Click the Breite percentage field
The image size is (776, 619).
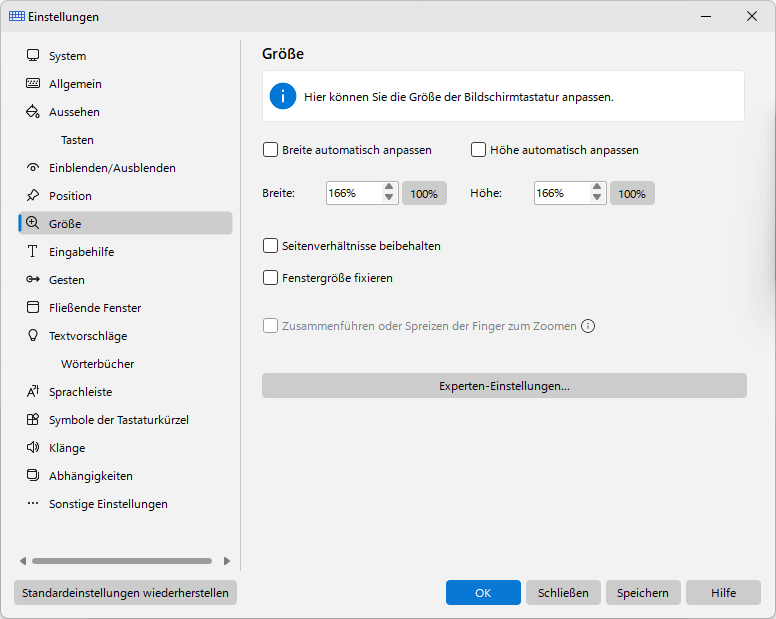[354, 193]
